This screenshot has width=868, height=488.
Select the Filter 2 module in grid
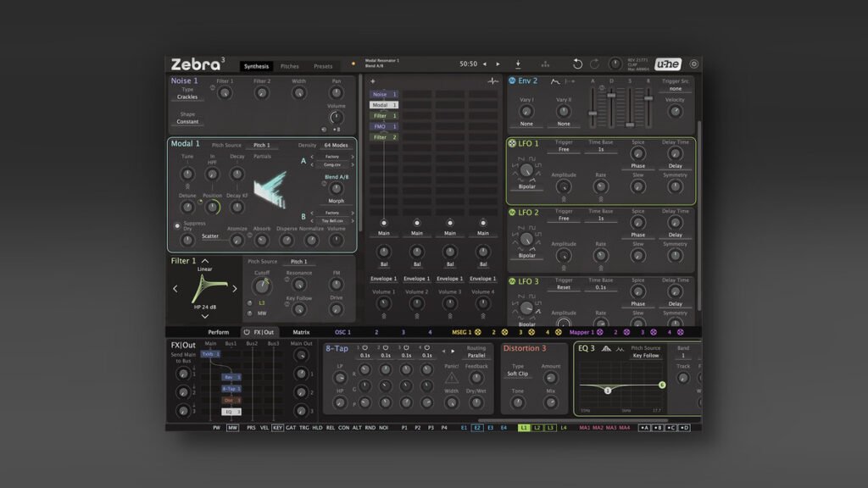pyautogui.click(x=384, y=137)
